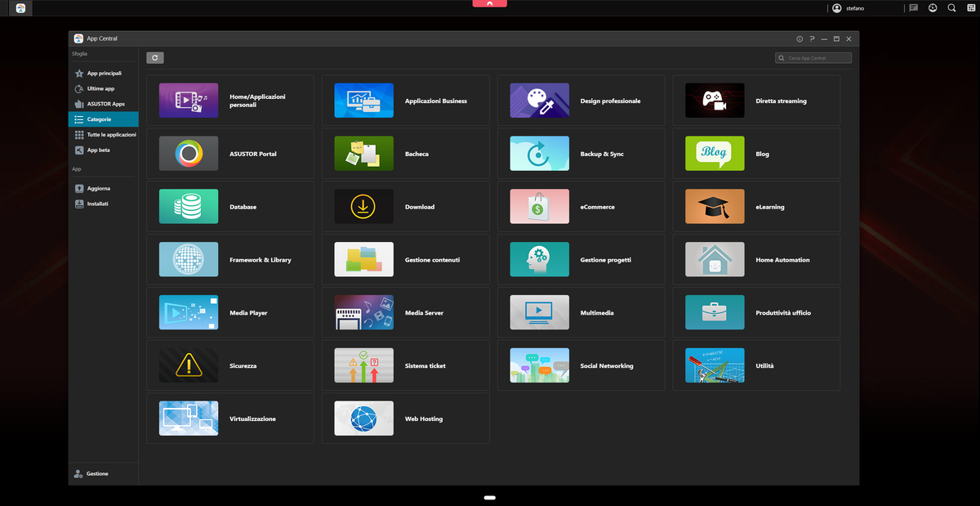Click the Social Networking label
Viewport: 980px width, 506px height.
coord(607,366)
